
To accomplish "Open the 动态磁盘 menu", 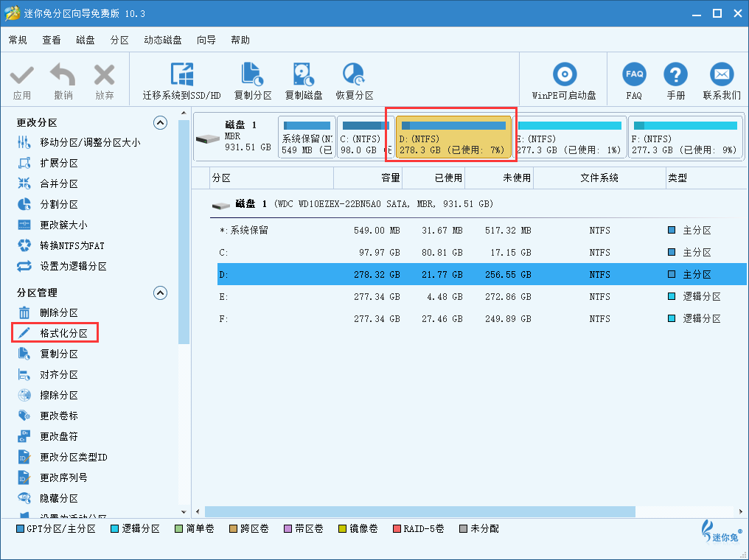I will click(x=163, y=40).
